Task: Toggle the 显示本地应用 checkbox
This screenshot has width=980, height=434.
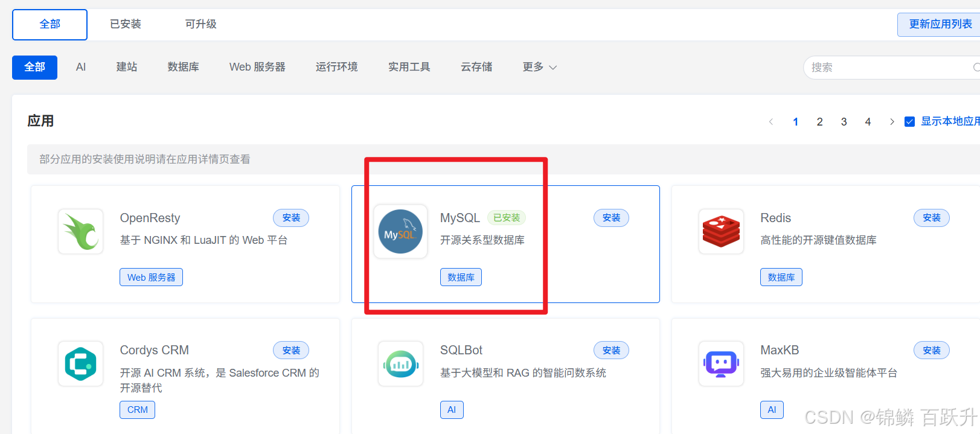Action: 909,122
